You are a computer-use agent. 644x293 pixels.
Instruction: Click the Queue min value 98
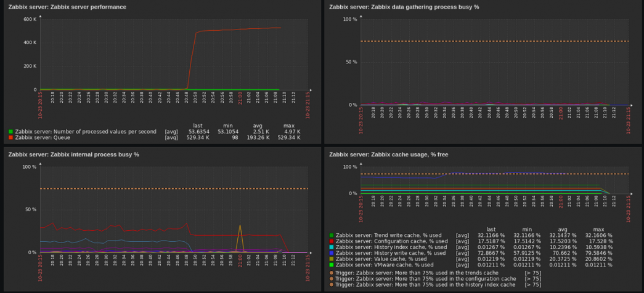[235, 138]
